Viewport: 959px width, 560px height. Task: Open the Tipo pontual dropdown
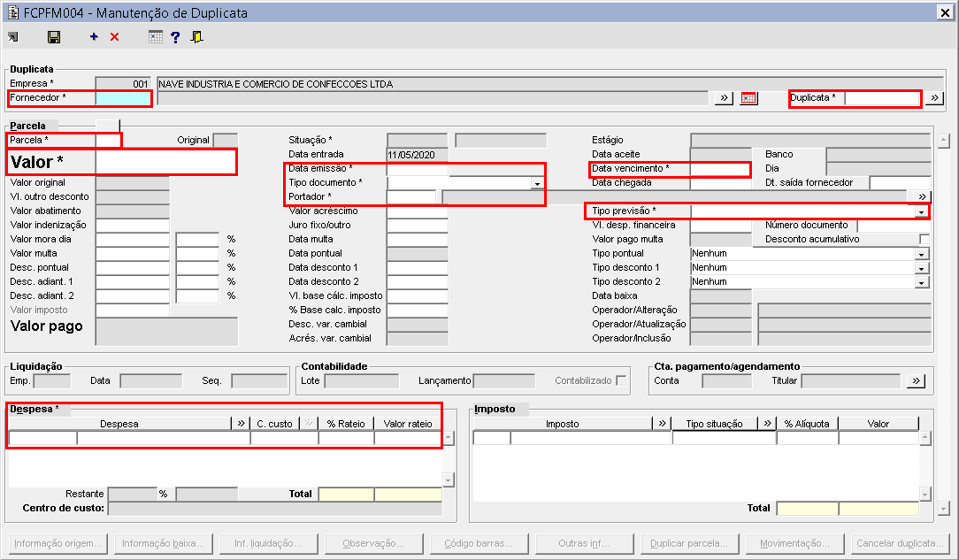tap(922, 254)
